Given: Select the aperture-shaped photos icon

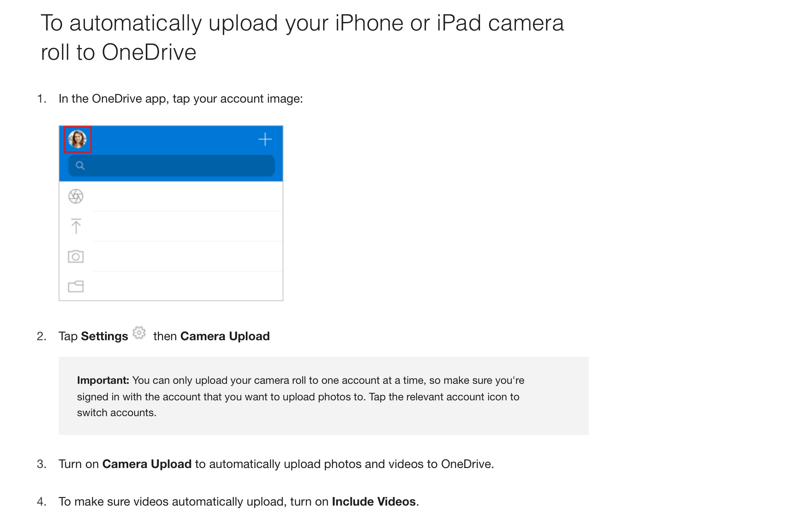Looking at the screenshot, I should 76,196.
